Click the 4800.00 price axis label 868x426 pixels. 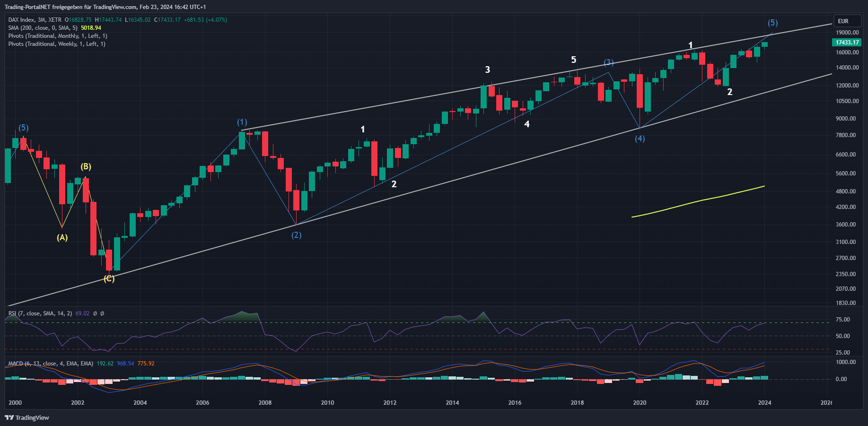pos(846,191)
